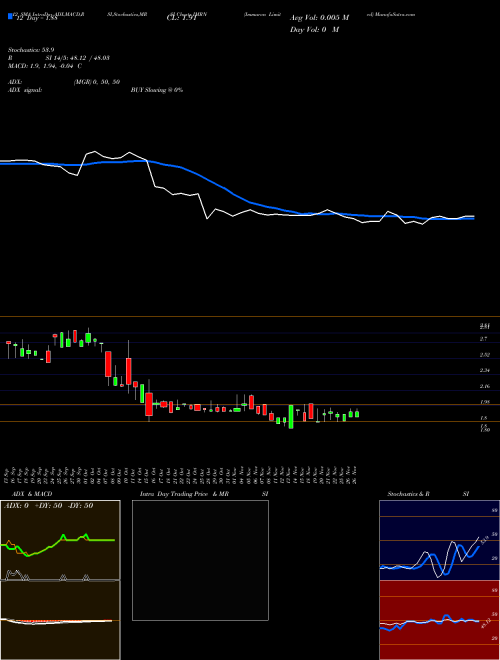Viewport: 500px width, 660px height.
Task: Select the 'SI 14/3: 48.12 / 48.03' reading
Action: point(78,58)
